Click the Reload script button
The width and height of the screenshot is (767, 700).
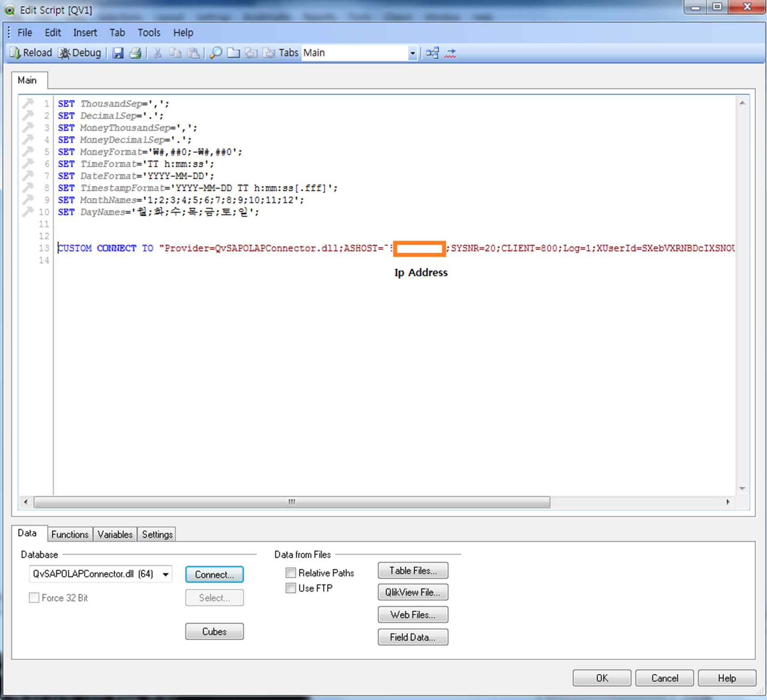pos(31,53)
